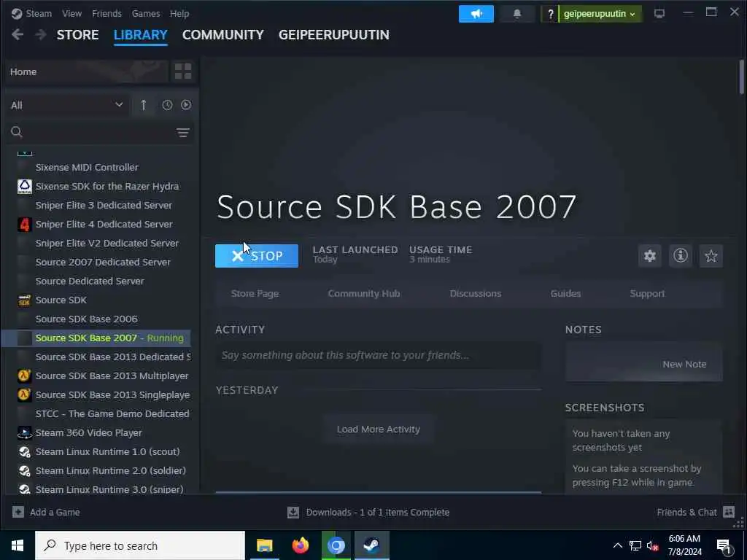
Task: Open the info icon for Source SDK Base 2007
Action: pos(681,256)
